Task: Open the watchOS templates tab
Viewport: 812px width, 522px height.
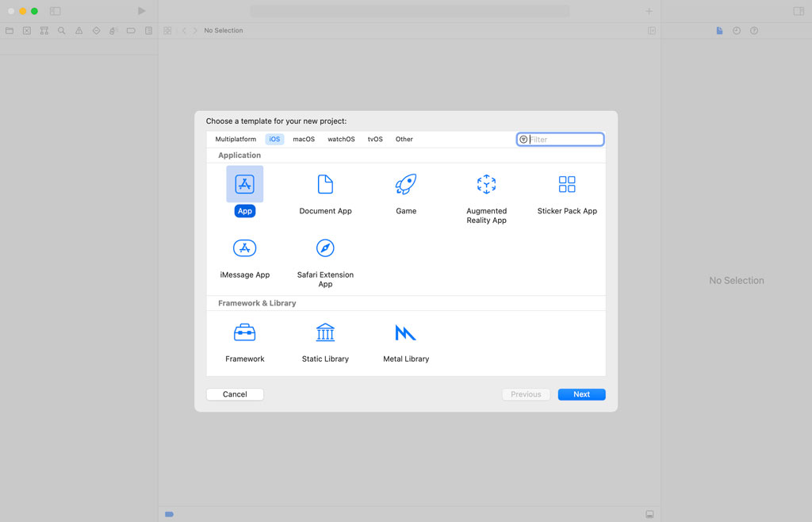Action: 341,139
